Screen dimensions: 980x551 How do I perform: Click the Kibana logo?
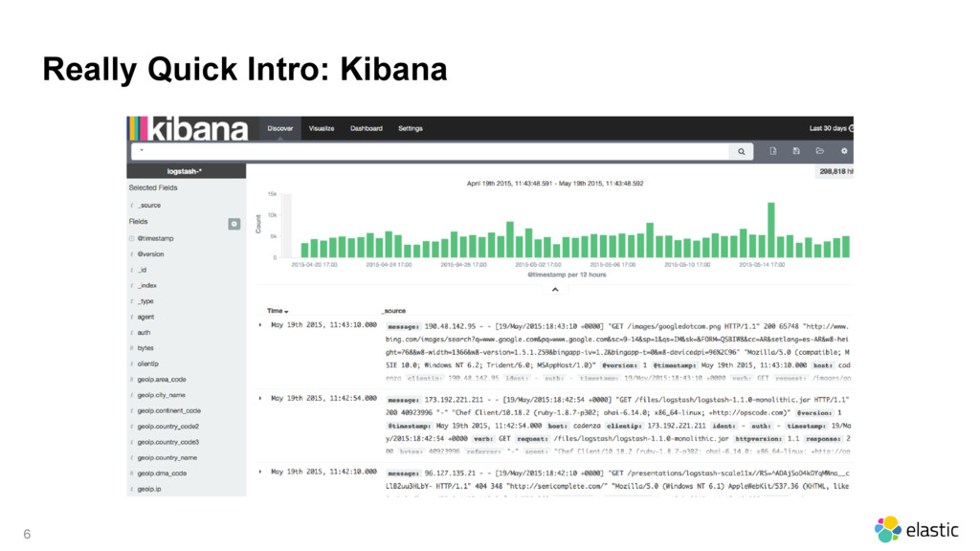click(189, 129)
